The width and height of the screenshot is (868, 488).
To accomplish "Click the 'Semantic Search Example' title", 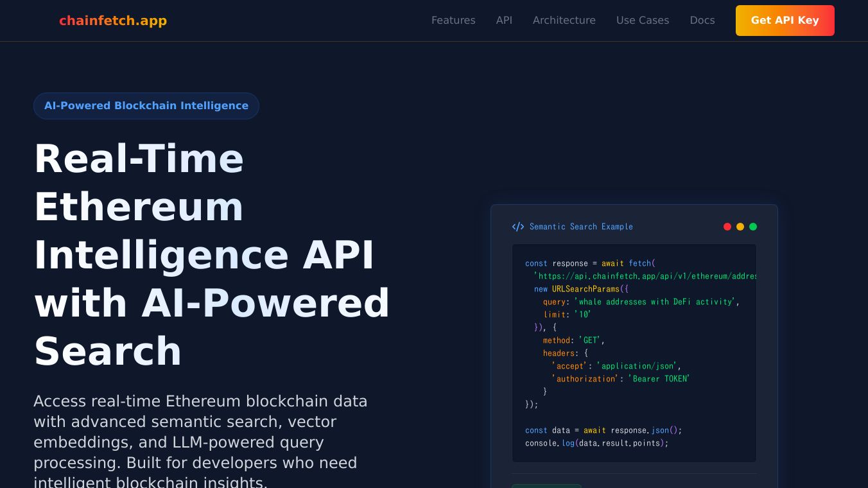I will click(x=581, y=227).
